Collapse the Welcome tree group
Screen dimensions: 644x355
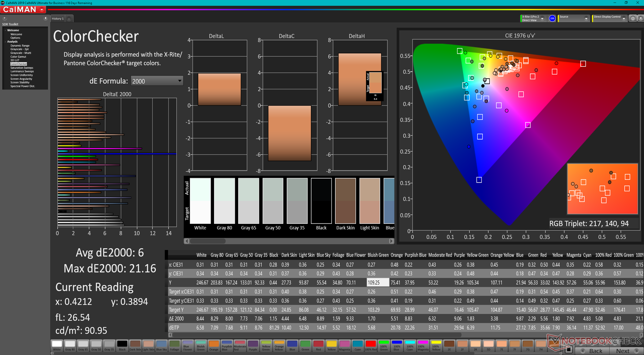coord(5,30)
